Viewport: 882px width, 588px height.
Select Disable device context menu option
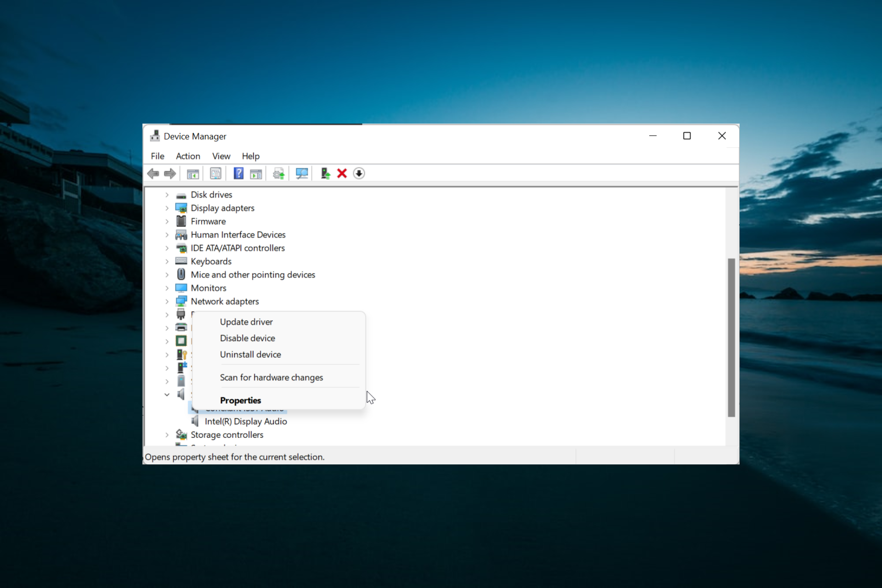pos(248,338)
